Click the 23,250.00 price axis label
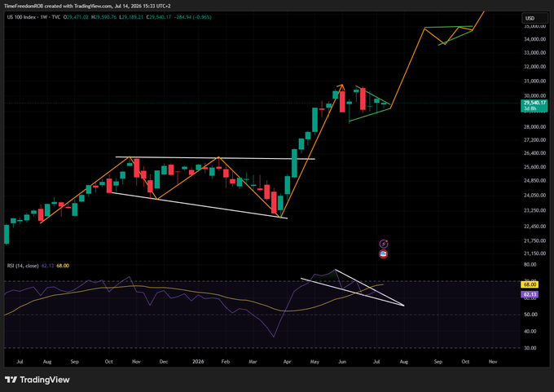 pyautogui.click(x=534, y=210)
